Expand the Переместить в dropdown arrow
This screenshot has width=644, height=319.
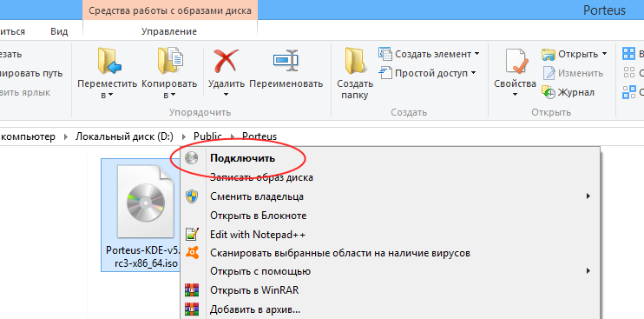click(x=110, y=96)
